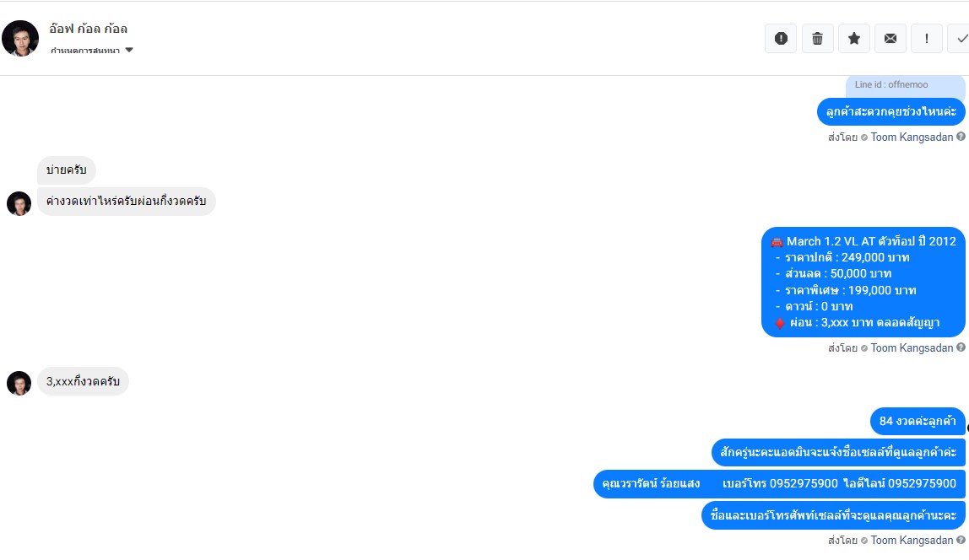Select the 84 งวดค่ะลูกค้า message bubble

[x=918, y=421]
